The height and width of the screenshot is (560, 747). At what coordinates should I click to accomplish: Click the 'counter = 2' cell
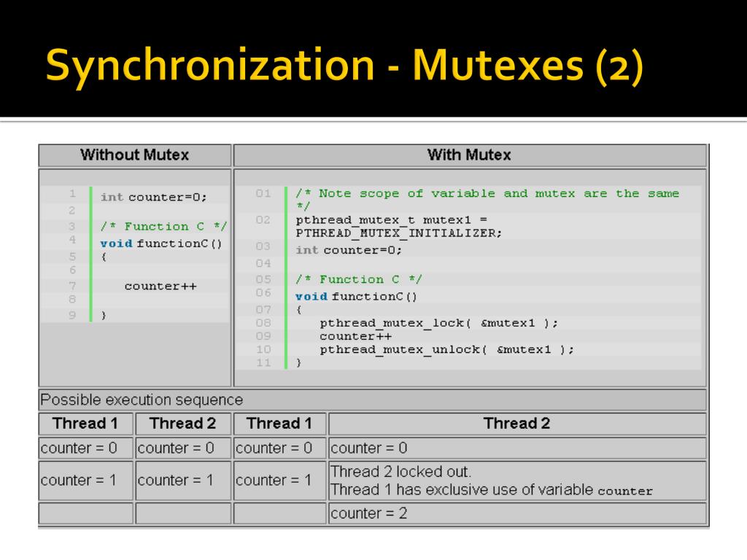[517, 513]
